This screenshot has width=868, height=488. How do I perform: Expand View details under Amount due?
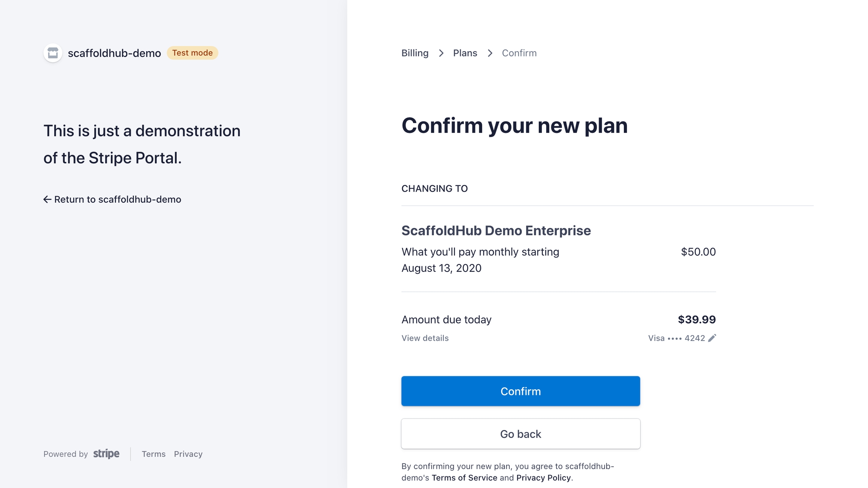click(x=425, y=338)
